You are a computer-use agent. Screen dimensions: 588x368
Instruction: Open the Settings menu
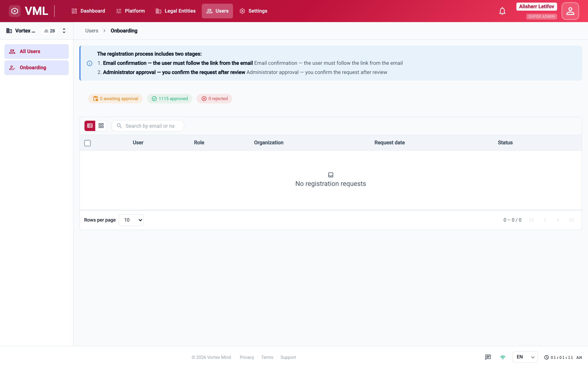253,11
